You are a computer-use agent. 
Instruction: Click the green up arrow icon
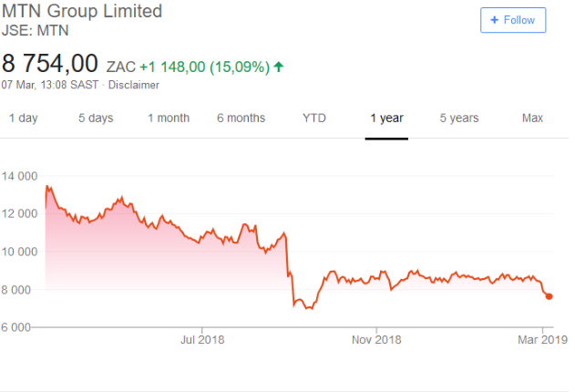[279, 67]
